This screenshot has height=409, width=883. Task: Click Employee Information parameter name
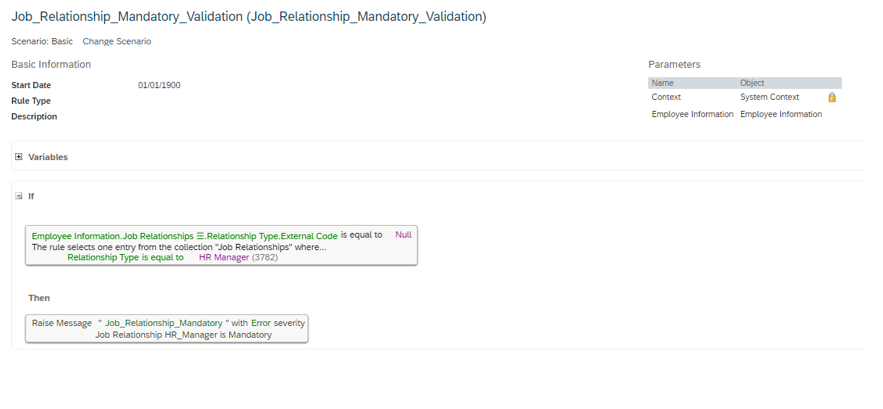[x=692, y=114]
